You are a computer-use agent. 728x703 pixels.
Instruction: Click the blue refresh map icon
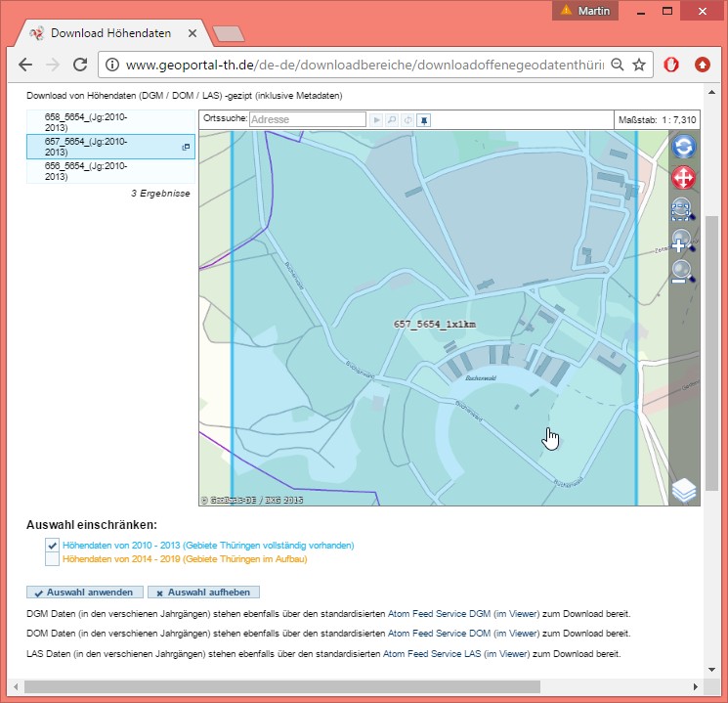point(683,148)
